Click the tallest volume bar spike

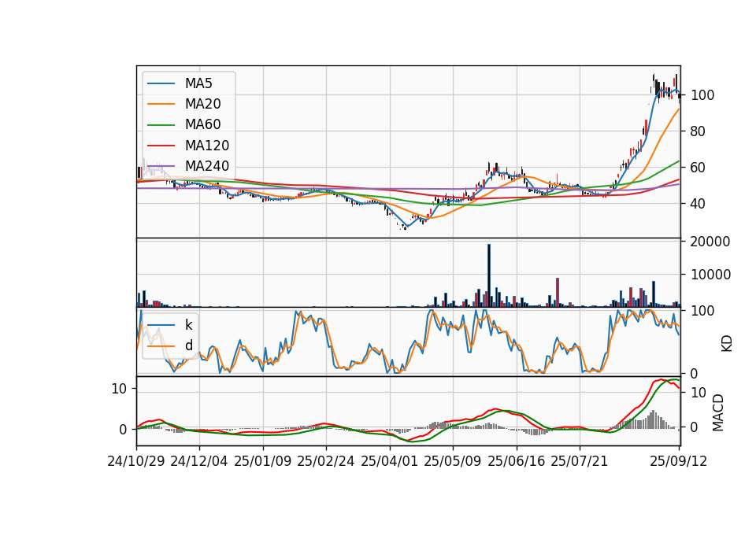click(489, 275)
